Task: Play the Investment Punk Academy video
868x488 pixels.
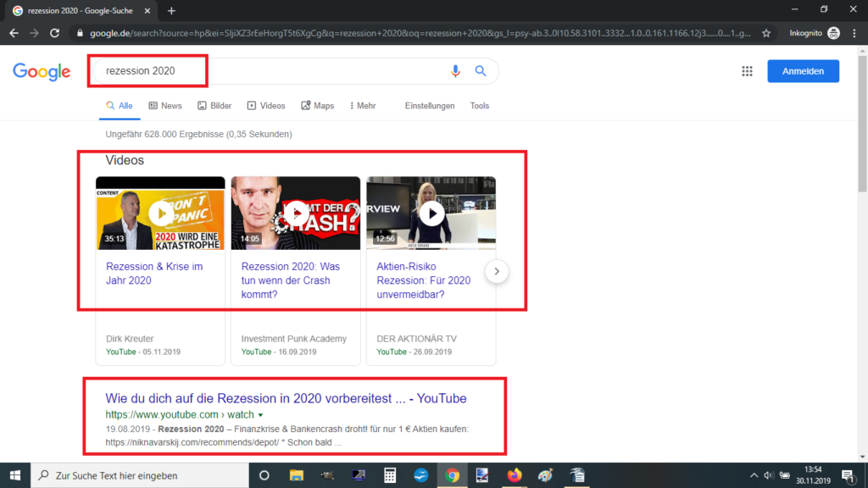Action: point(296,213)
